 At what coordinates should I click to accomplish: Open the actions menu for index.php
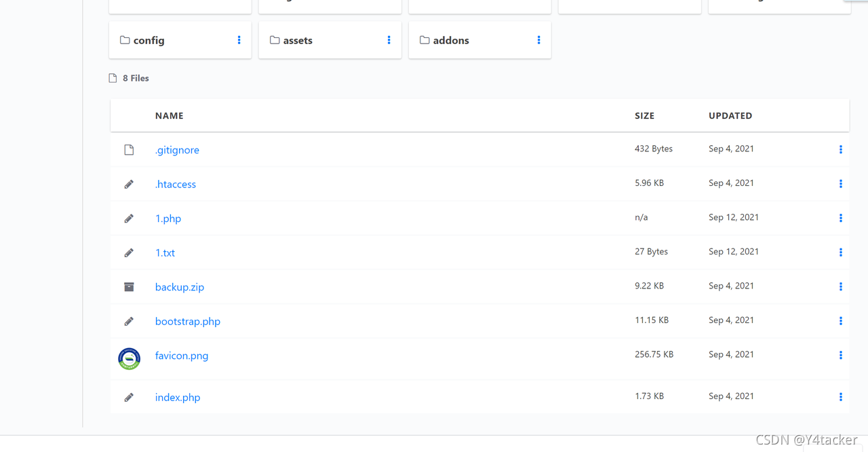(840, 397)
